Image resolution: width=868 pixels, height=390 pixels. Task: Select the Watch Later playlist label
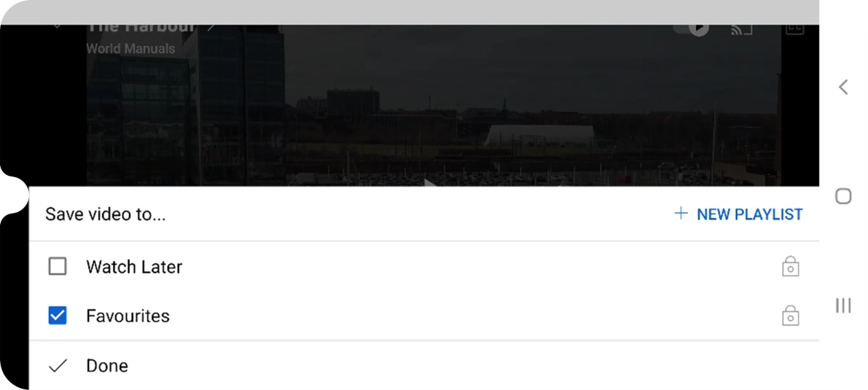(x=134, y=268)
